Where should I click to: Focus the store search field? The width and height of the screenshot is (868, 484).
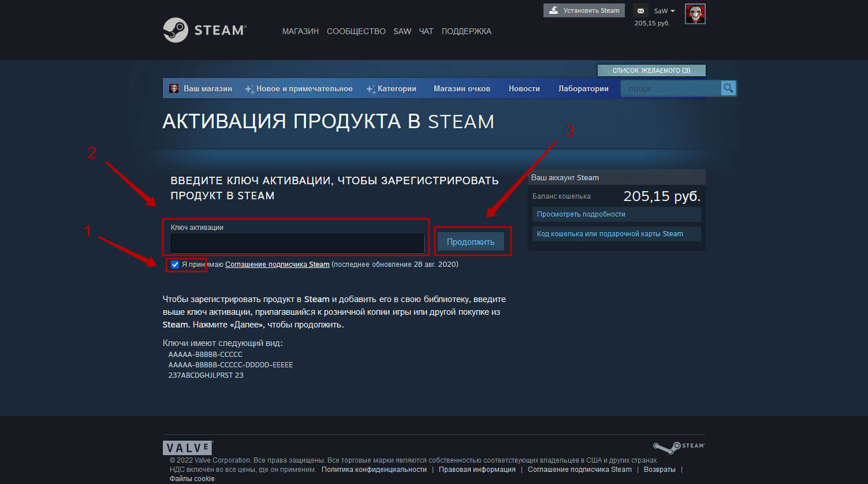click(670, 88)
